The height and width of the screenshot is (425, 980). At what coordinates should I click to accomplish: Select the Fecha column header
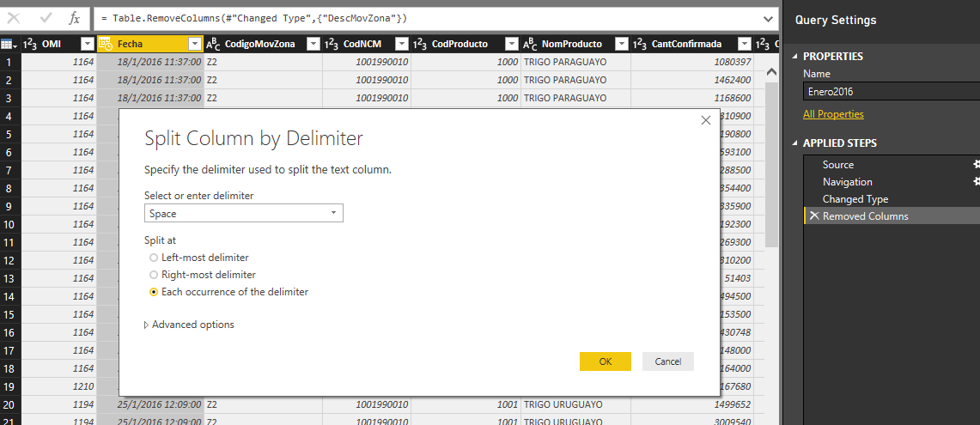pyautogui.click(x=150, y=44)
